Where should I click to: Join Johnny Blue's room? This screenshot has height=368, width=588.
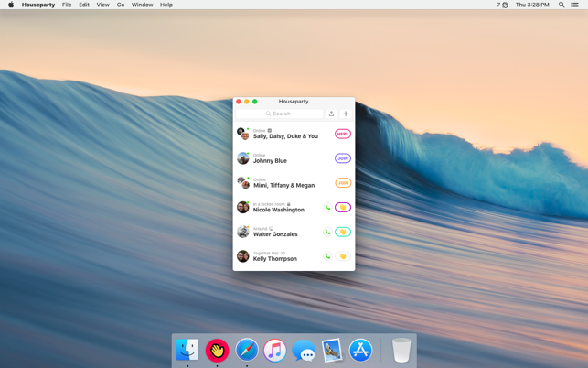tap(343, 158)
